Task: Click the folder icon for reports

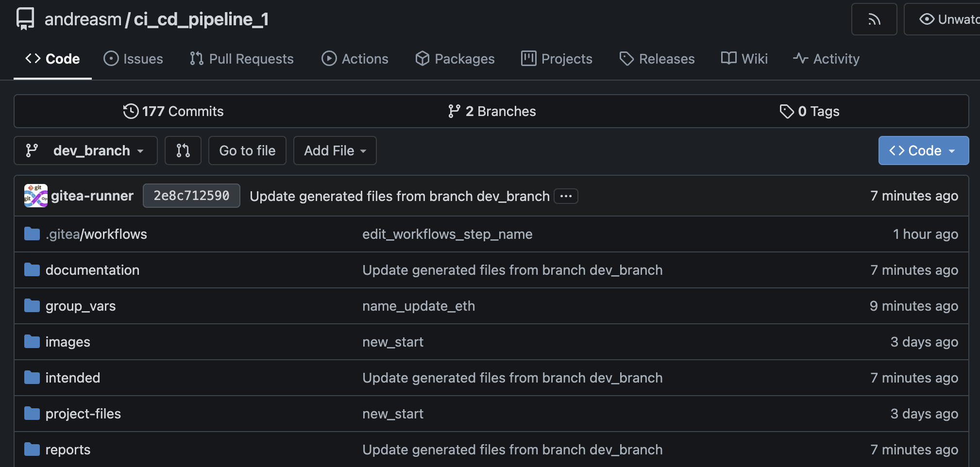Action: click(32, 450)
